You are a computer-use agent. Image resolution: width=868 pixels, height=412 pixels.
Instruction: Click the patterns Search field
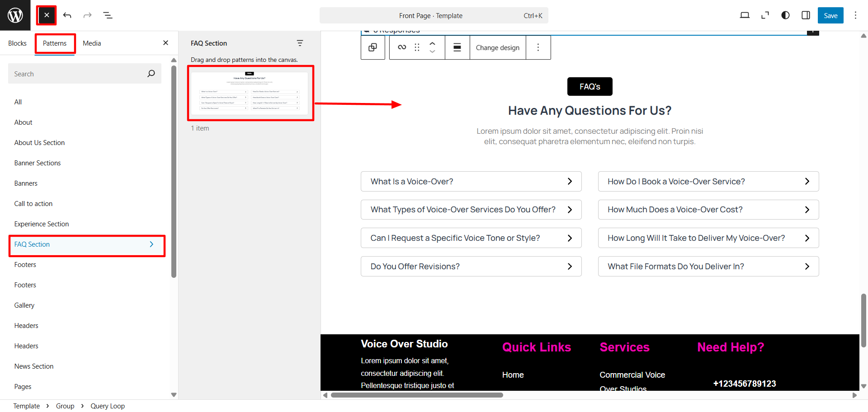tap(77, 74)
